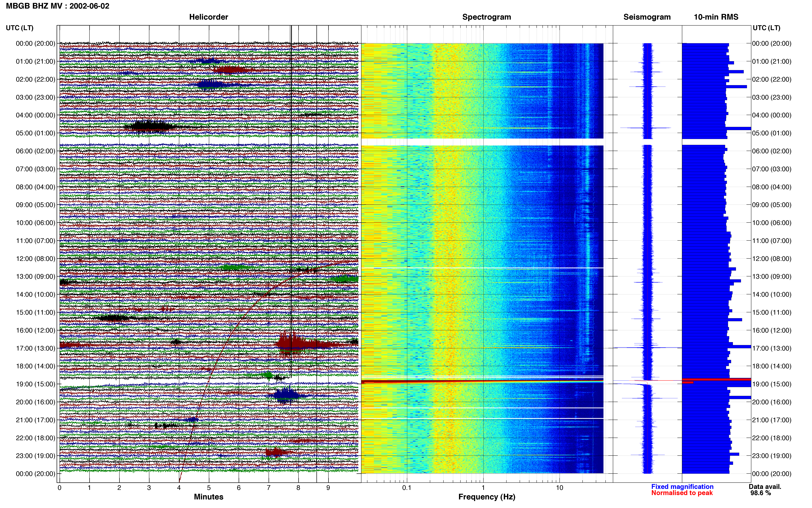The width and height of the screenshot is (812, 508).
Task: Click the 'Data avail.' label
Action: pyautogui.click(x=765, y=487)
